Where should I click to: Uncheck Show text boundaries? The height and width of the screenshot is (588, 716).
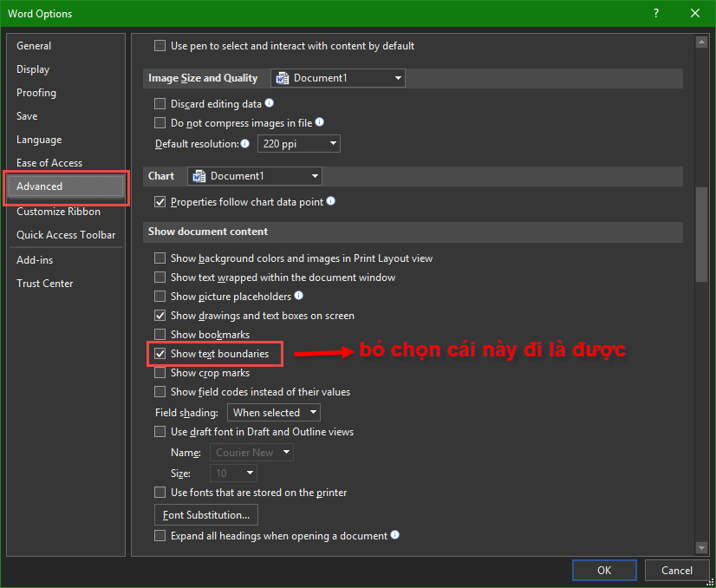click(159, 354)
